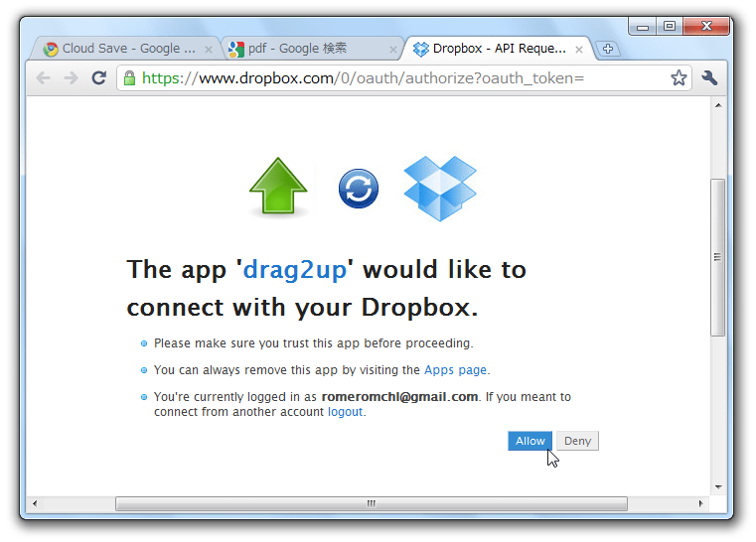Screen dimensions: 756x542
Task: Click the browser back arrow
Action: pyautogui.click(x=44, y=77)
